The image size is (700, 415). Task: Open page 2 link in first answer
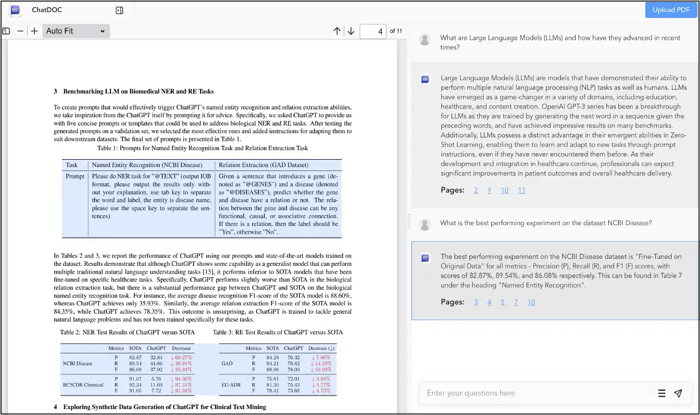476,190
